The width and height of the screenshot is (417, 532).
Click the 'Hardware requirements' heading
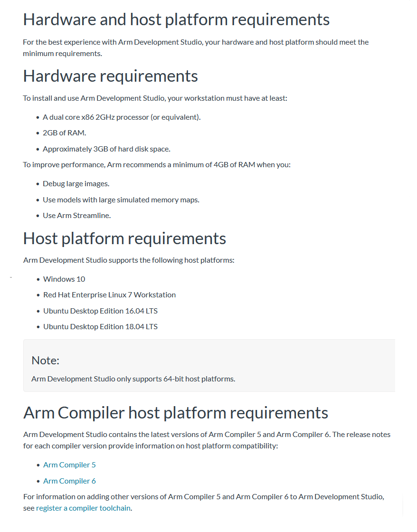pyautogui.click(x=110, y=76)
